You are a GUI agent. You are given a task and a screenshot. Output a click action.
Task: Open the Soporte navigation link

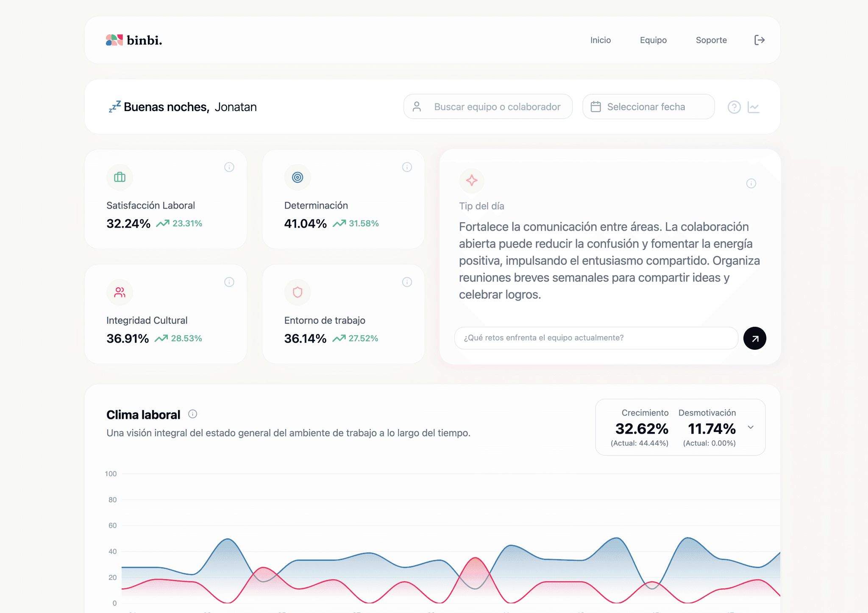point(711,40)
